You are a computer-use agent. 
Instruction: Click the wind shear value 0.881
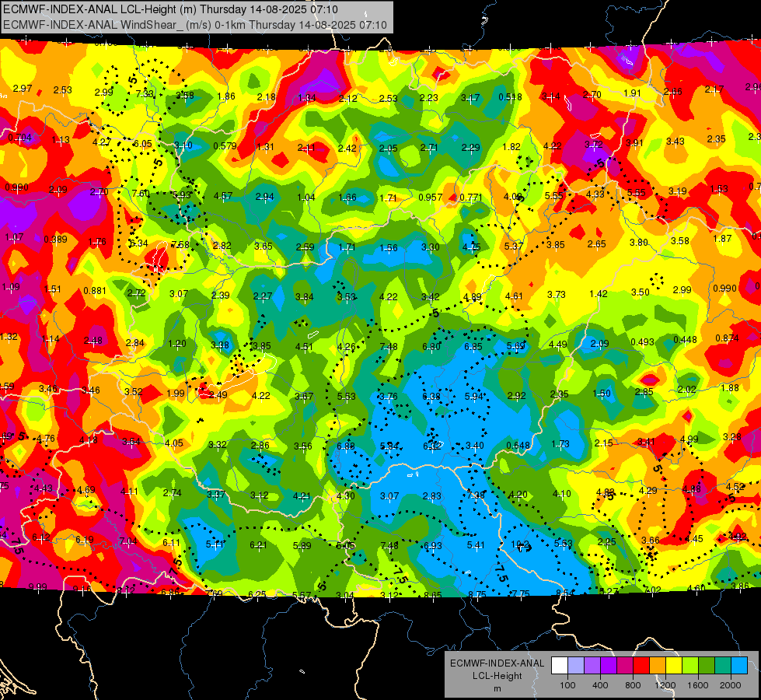pyautogui.click(x=95, y=290)
